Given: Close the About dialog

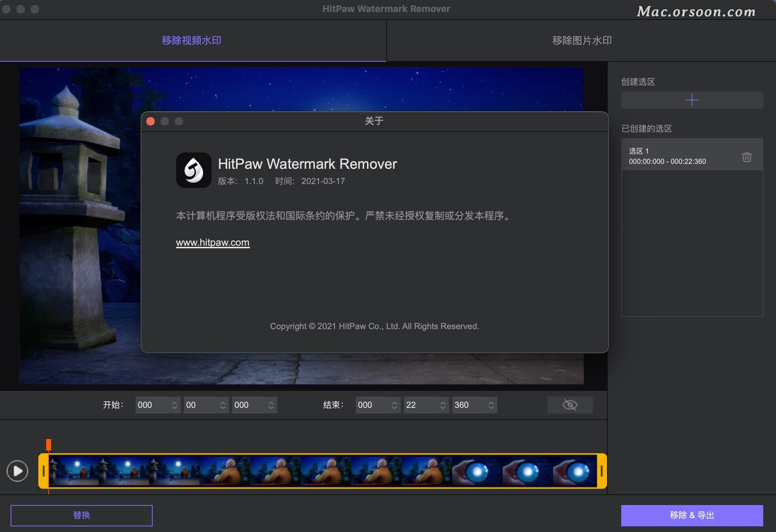Looking at the screenshot, I should 151,121.
